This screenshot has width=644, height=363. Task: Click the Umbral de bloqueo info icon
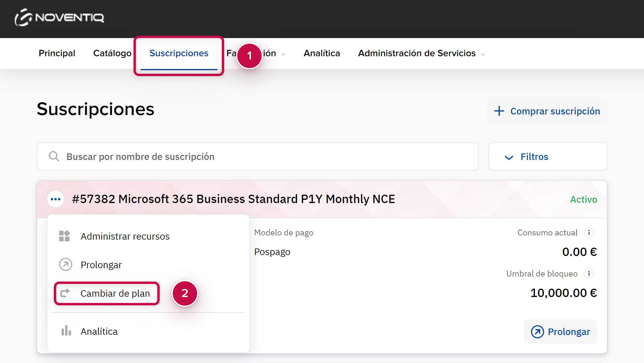[x=589, y=274]
